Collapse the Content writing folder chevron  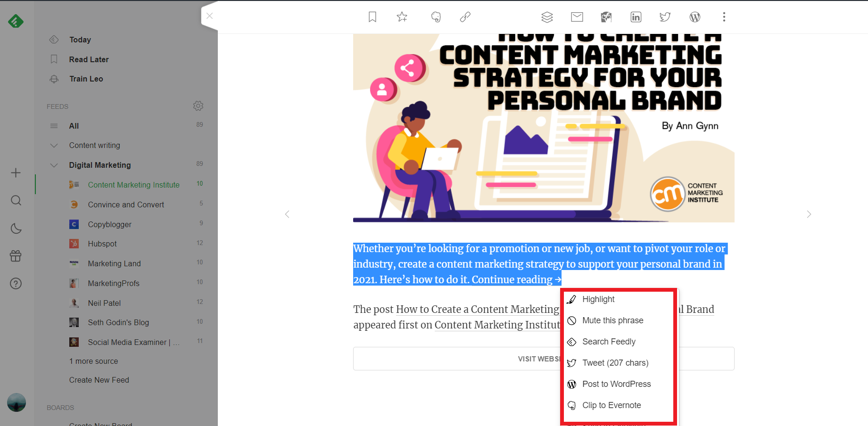[54, 145]
